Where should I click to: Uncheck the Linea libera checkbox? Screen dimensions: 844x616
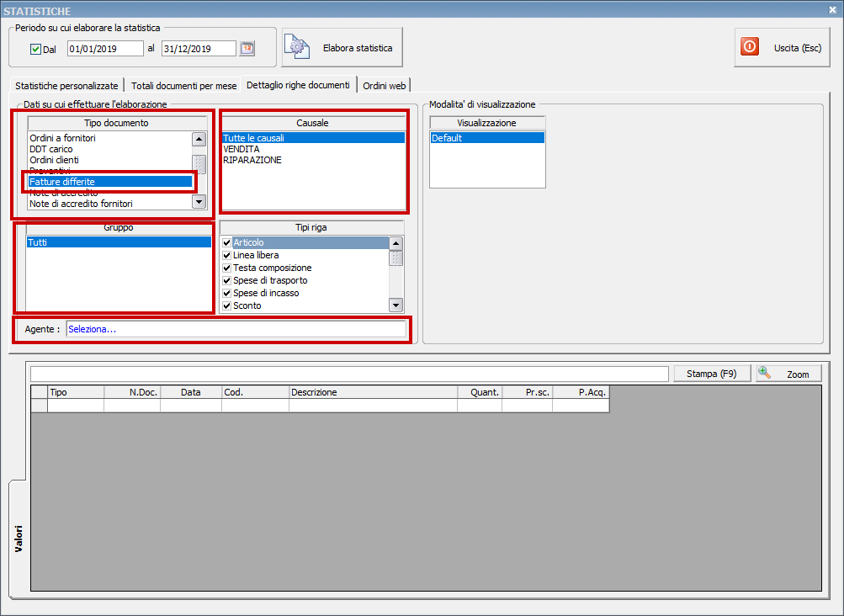(227, 256)
